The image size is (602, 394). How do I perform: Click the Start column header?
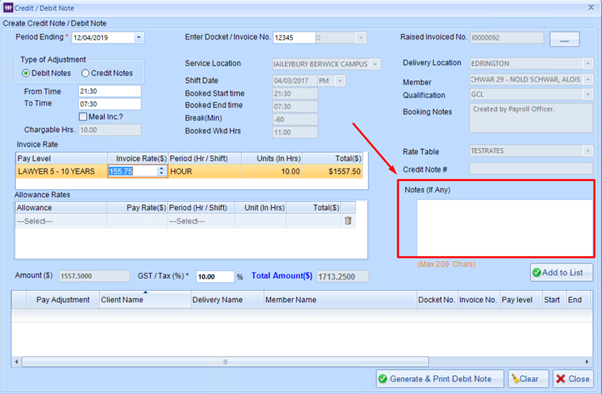(554, 300)
